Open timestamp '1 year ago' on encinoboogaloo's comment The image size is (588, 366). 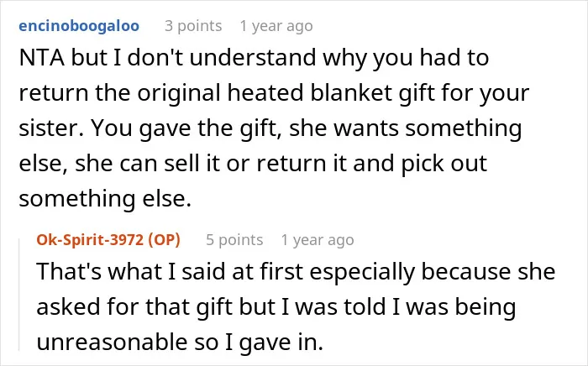click(276, 26)
